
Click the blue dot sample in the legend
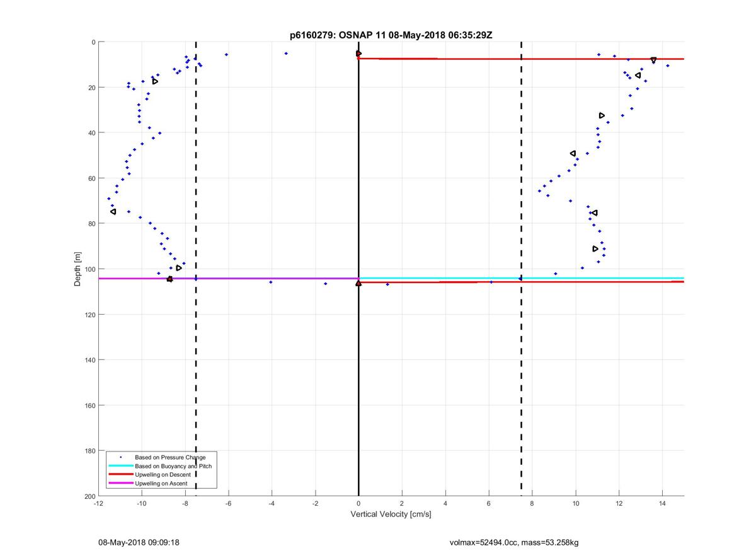point(120,457)
